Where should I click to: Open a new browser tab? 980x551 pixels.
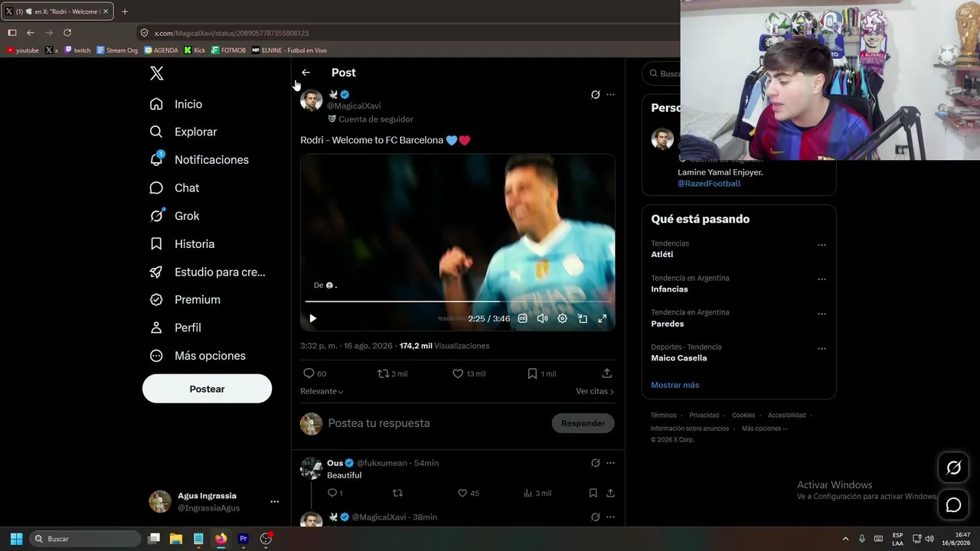coord(125,11)
